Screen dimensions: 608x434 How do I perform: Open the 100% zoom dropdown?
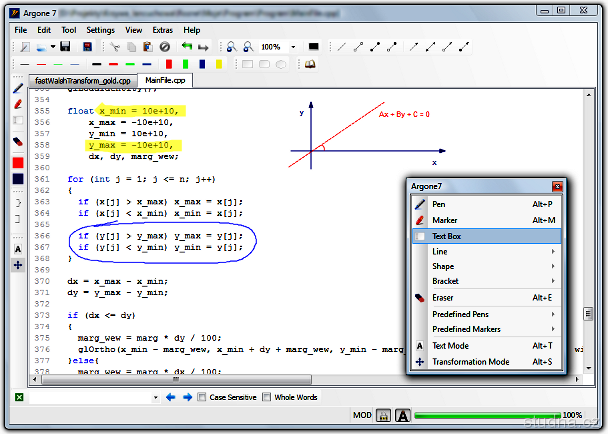[x=291, y=47]
